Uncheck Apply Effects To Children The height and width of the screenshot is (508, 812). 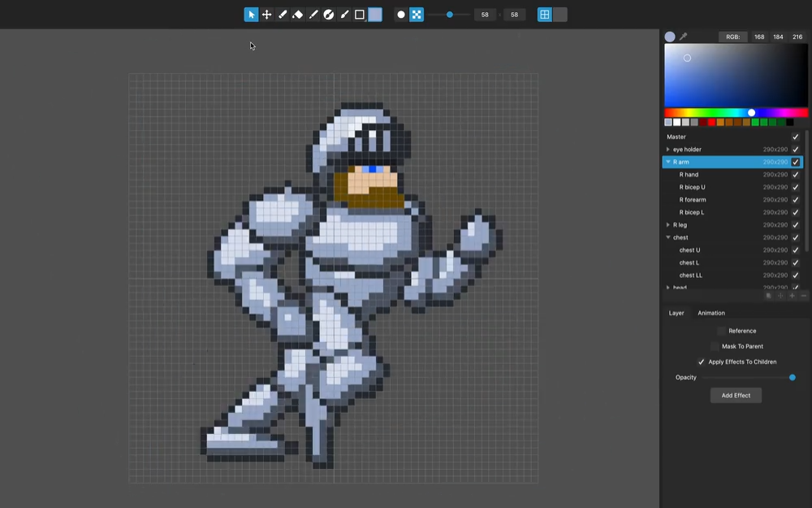pos(702,362)
